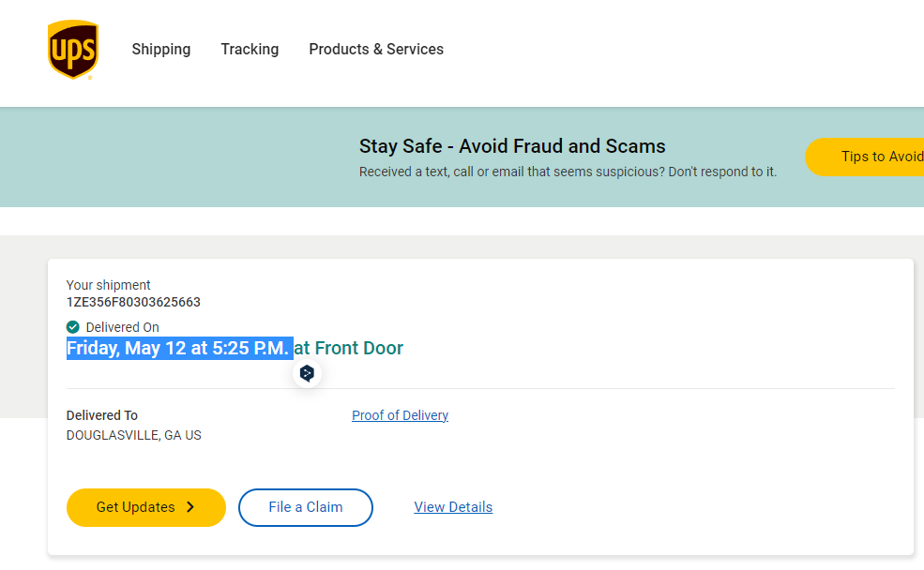The height and width of the screenshot is (570, 924).
Task: Open Products & Services menu
Action: 376,50
